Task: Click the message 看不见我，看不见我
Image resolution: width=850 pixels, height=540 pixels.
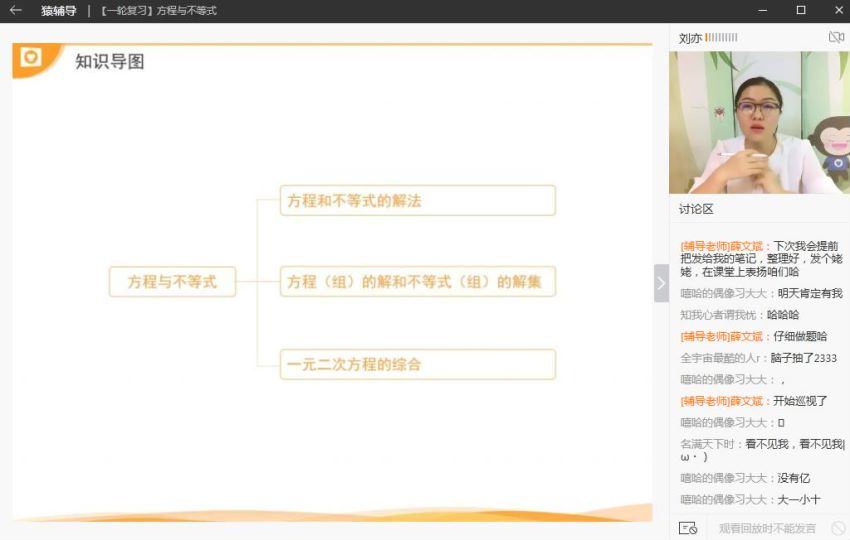Action: (x=795, y=444)
